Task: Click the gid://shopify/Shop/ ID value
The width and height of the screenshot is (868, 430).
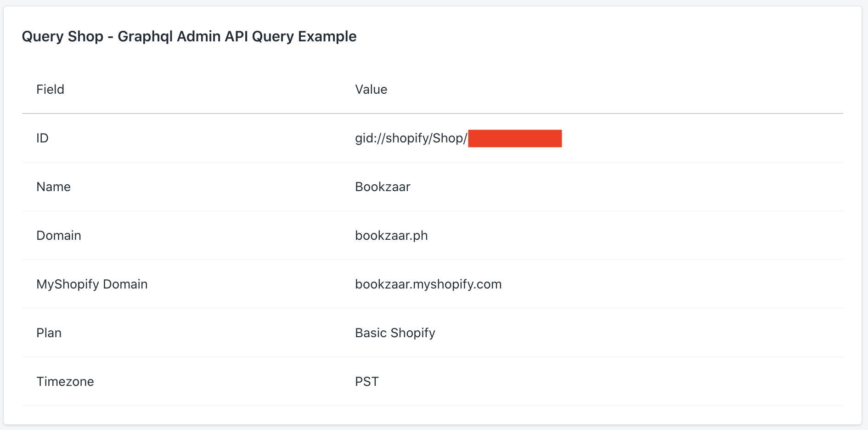Action: point(411,138)
